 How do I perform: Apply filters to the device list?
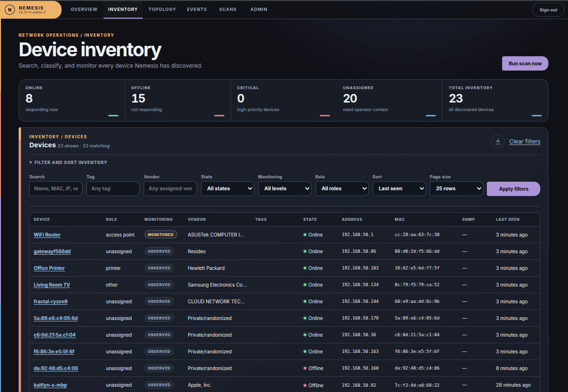(x=513, y=188)
